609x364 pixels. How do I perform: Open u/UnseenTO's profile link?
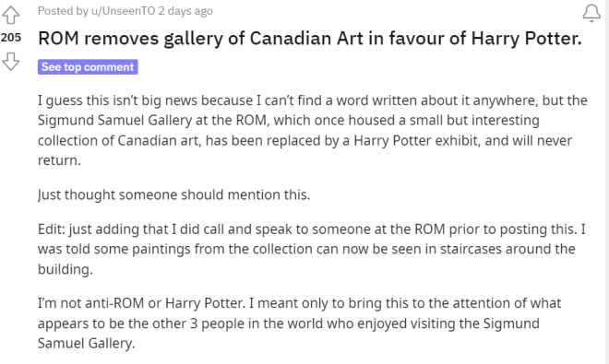click(123, 11)
